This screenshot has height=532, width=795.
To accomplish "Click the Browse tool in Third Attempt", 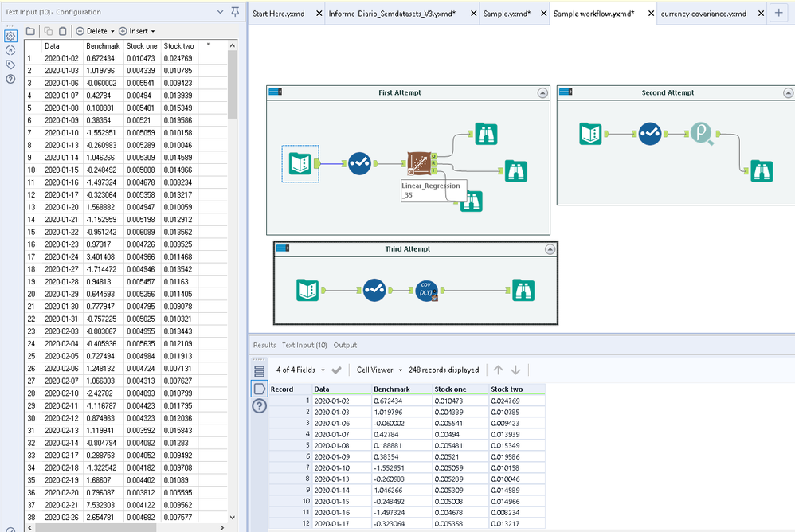I will [523, 291].
